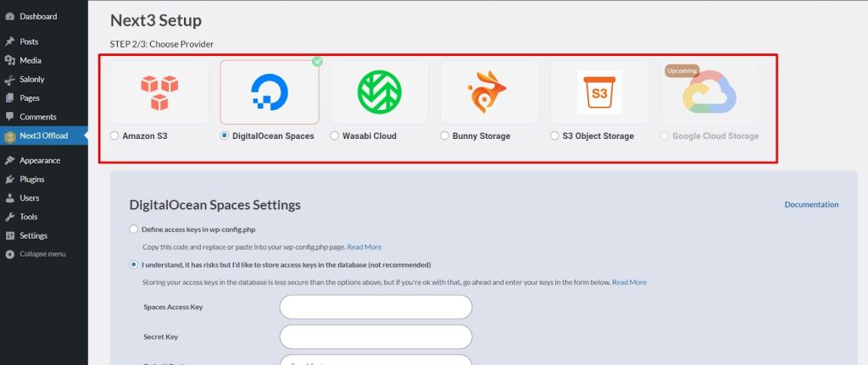Open the Users menu item
Viewport: 868px width, 365px height.
(x=44, y=198)
